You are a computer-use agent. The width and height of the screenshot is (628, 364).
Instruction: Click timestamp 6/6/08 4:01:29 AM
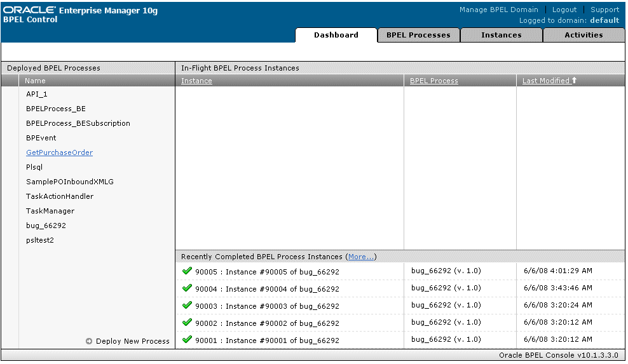[x=558, y=271]
